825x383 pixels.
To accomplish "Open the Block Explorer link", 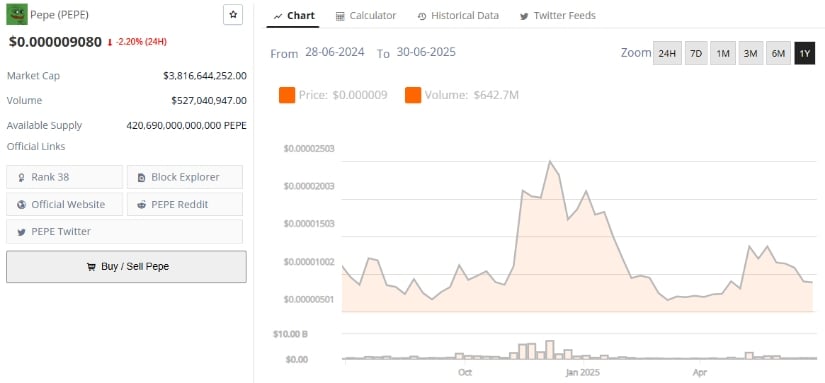I will coord(185,177).
